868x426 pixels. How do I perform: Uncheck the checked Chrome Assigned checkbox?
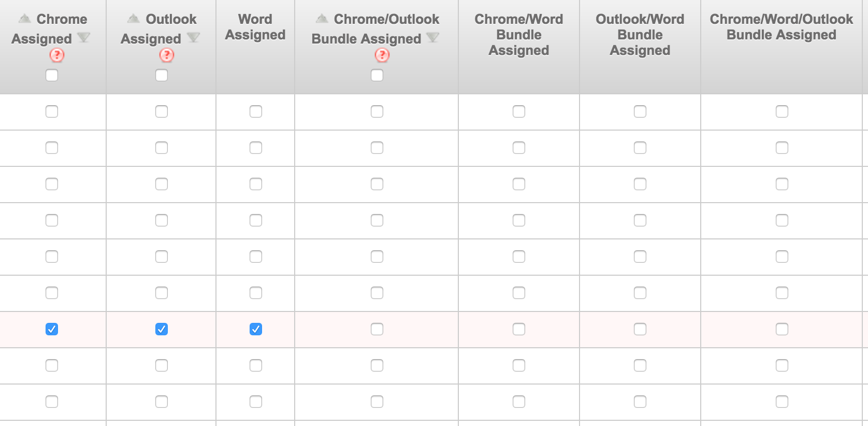click(52, 329)
